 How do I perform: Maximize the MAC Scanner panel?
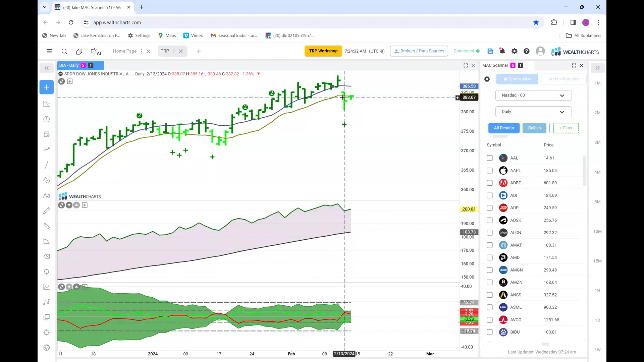pyautogui.click(x=574, y=66)
